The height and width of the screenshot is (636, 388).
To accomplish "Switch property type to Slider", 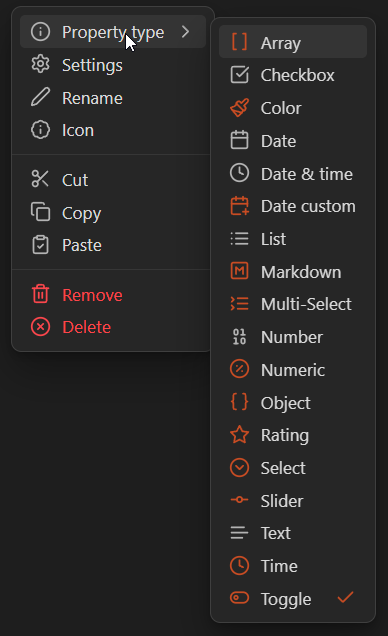I will [x=293, y=501].
